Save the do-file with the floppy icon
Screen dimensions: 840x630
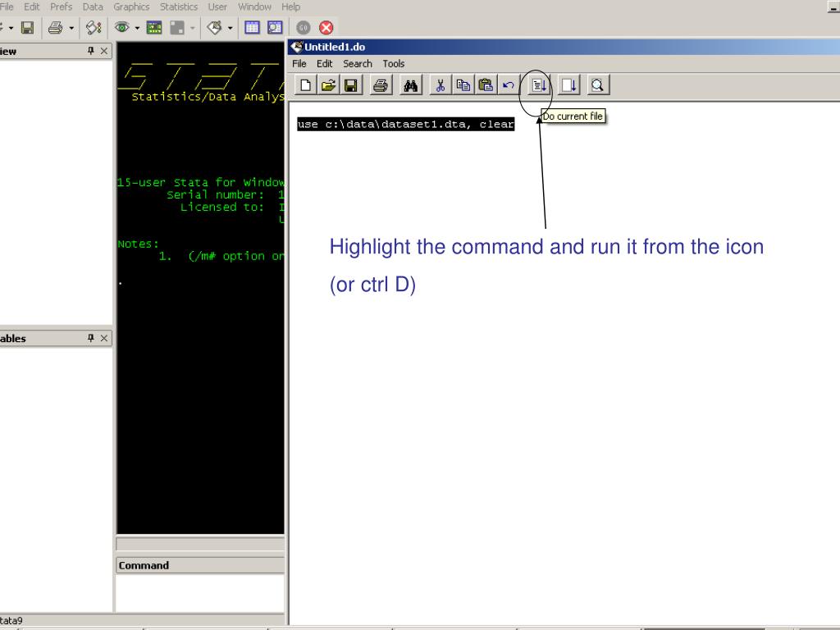[351, 85]
